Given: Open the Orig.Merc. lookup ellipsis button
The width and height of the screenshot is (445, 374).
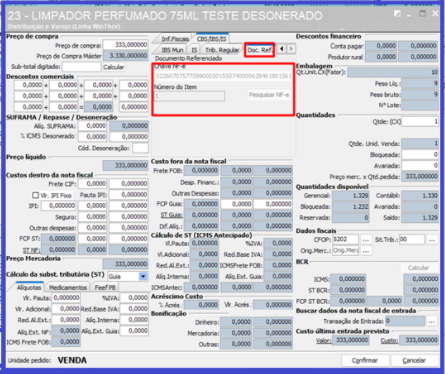Looking at the screenshot, I should (x=366, y=251).
